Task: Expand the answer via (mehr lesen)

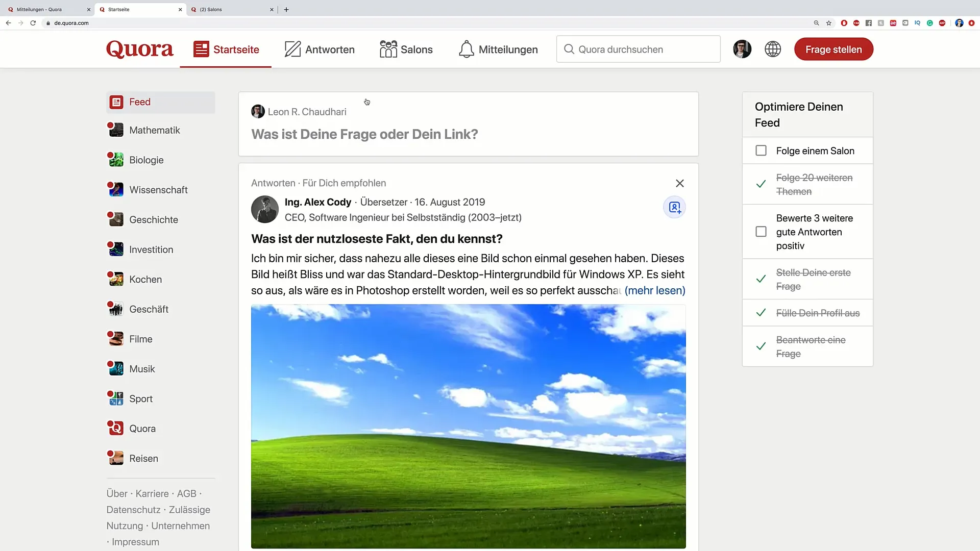Action: tap(655, 290)
